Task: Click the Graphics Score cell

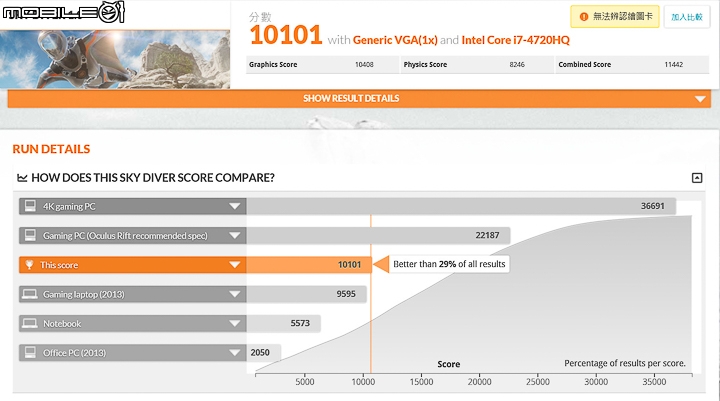Action: (x=322, y=64)
